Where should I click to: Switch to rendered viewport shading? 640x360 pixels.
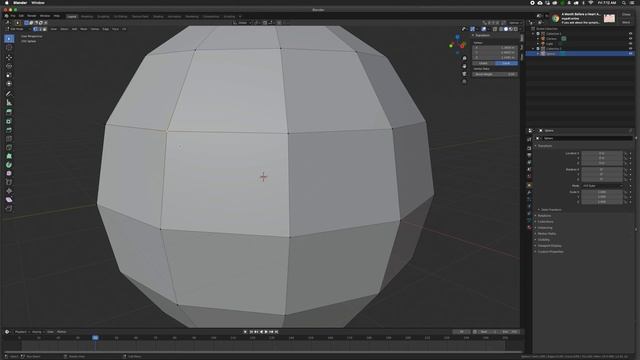pos(516,29)
